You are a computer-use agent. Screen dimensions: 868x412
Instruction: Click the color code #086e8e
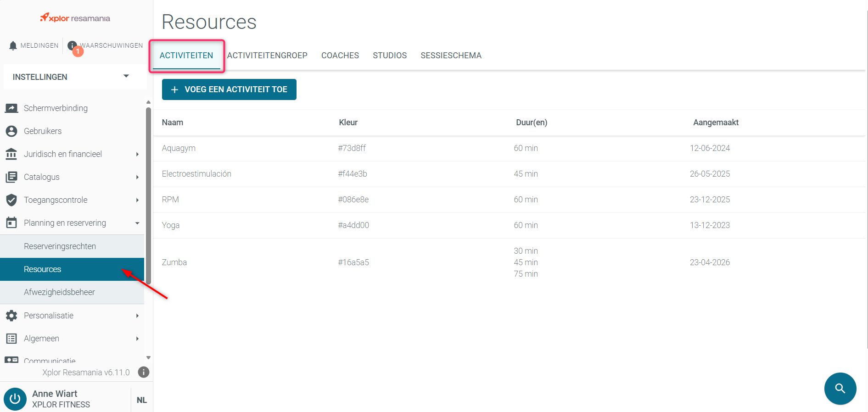(x=353, y=200)
